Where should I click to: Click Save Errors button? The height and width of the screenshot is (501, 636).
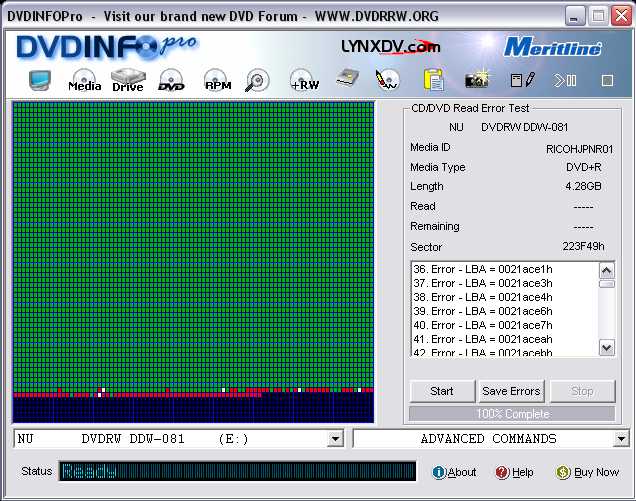(511, 391)
